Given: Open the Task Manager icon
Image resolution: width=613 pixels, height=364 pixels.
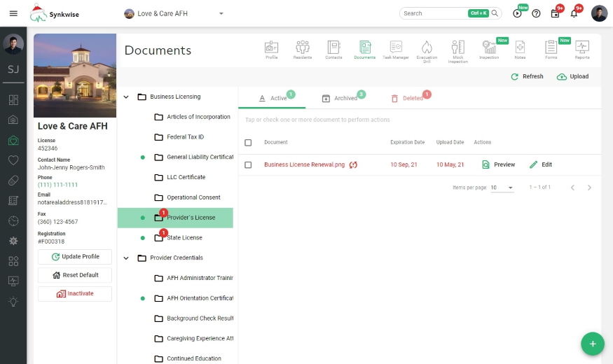Looking at the screenshot, I should coord(396,49).
